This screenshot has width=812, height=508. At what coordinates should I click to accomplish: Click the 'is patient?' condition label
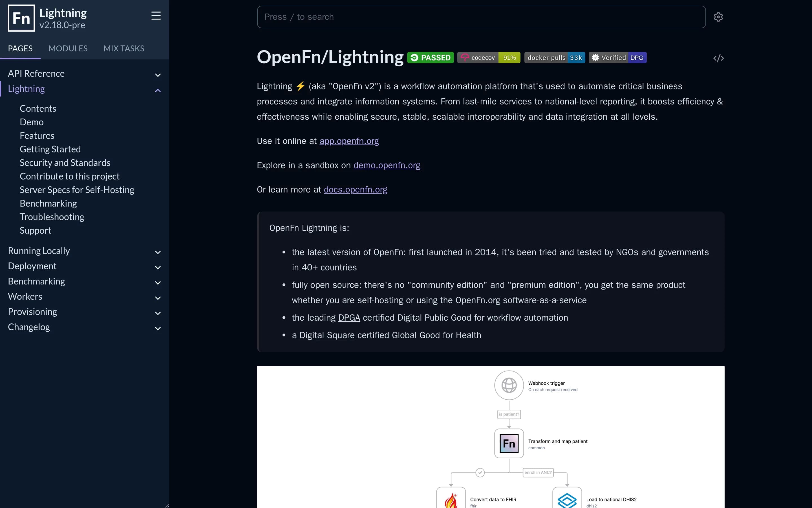point(509,414)
